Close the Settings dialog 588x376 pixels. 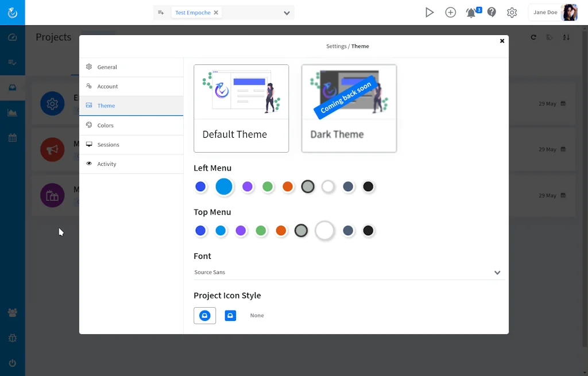tap(502, 41)
